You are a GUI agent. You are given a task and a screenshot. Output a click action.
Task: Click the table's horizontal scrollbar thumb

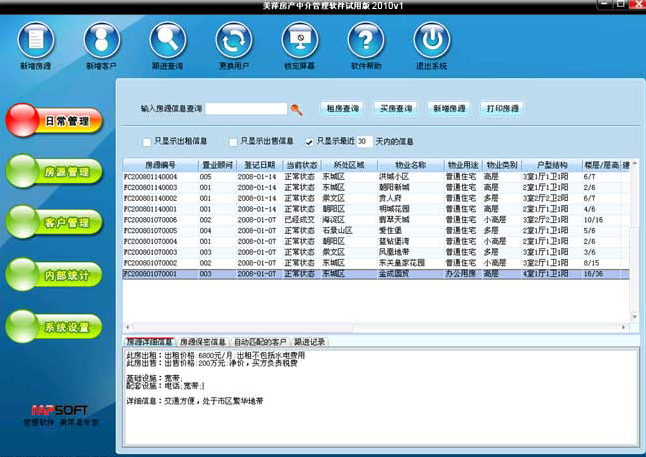coord(243,327)
